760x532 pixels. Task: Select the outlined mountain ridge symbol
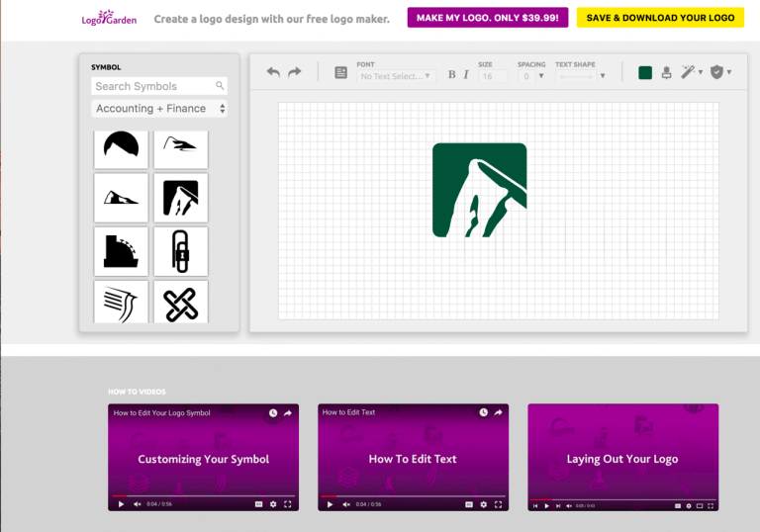(181, 149)
